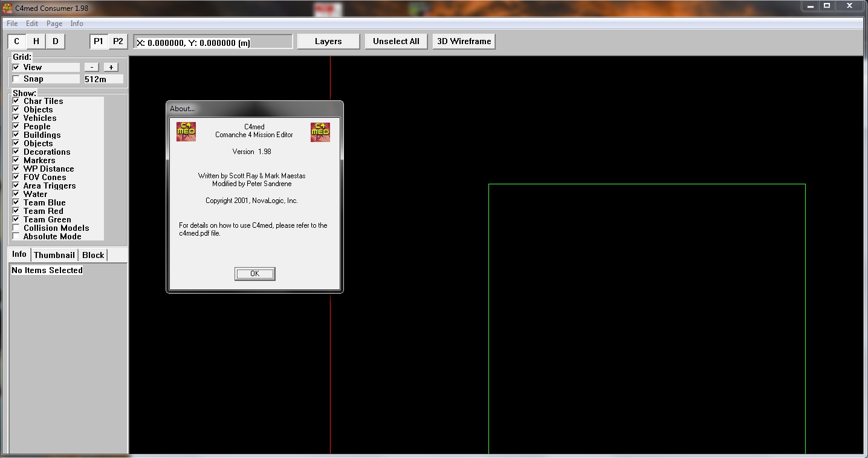
Task: Maximize the C4med Consumer window
Action: [x=827, y=5]
